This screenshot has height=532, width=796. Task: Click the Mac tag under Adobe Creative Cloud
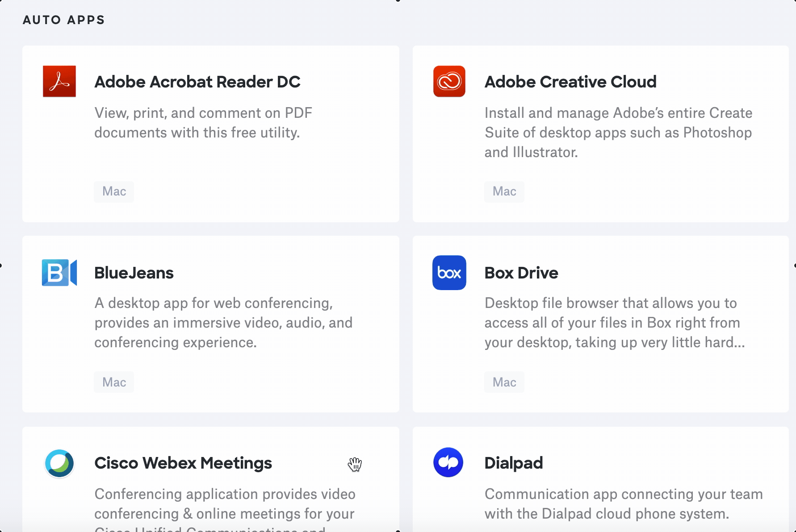coord(504,191)
